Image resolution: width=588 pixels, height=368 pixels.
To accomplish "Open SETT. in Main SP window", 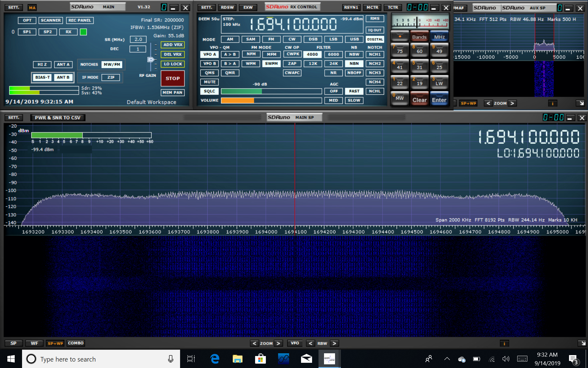I will pyautogui.click(x=13, y=117).
